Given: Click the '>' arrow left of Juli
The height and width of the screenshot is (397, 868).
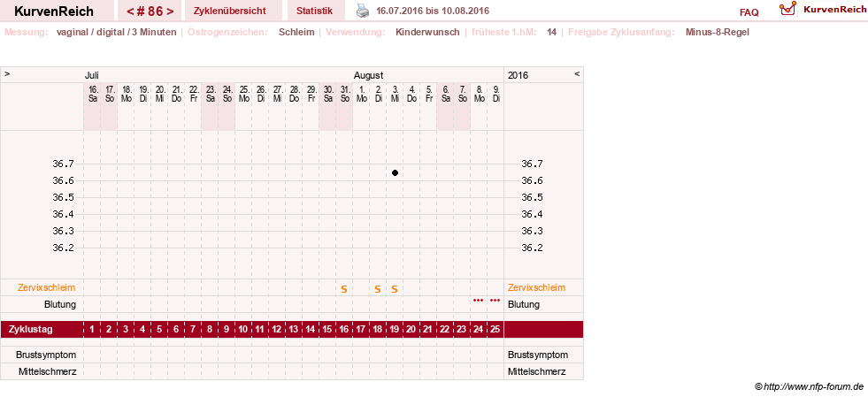Looking at the screenshot, I should click(x=7, y=73).
